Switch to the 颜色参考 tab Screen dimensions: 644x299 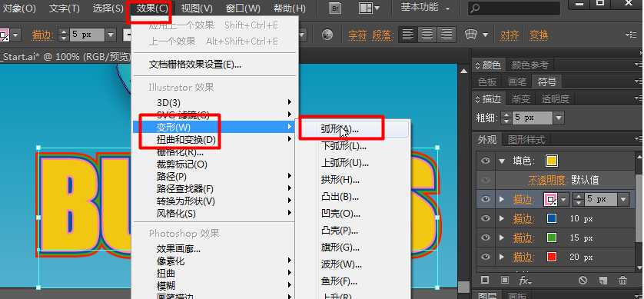point(530,65)
